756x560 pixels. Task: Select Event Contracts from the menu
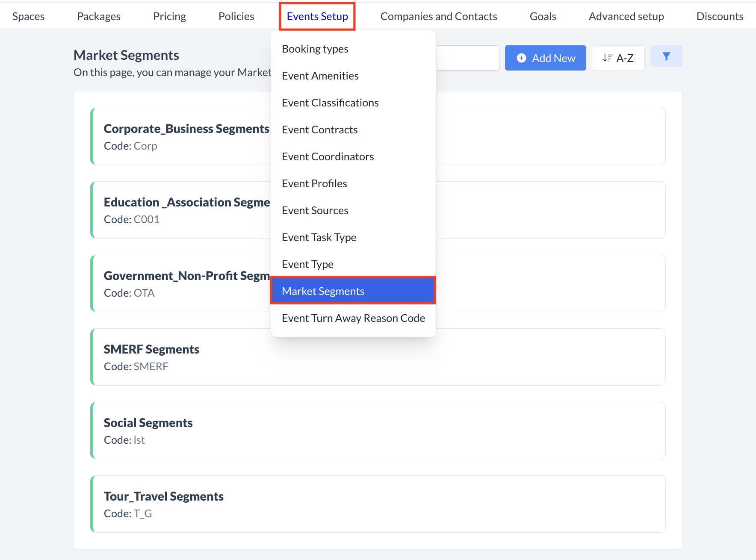pyautogui.click(x=319, y=129)
